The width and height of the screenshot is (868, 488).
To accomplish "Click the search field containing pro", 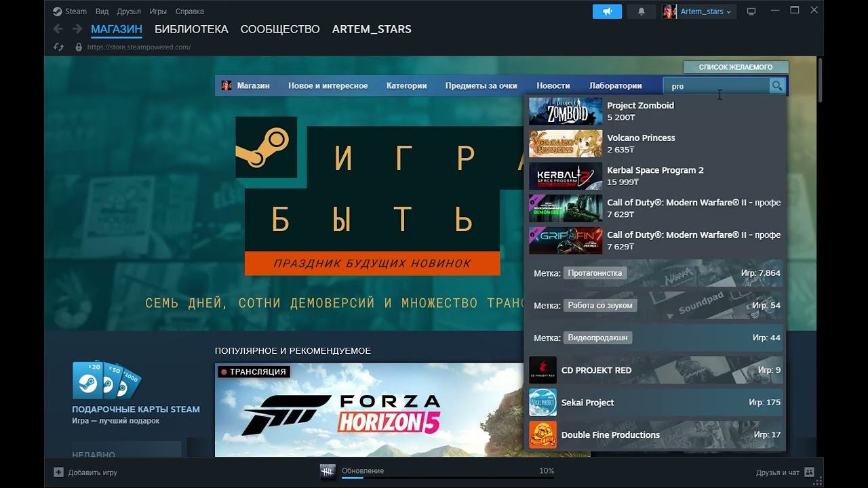I will (716, 85).
